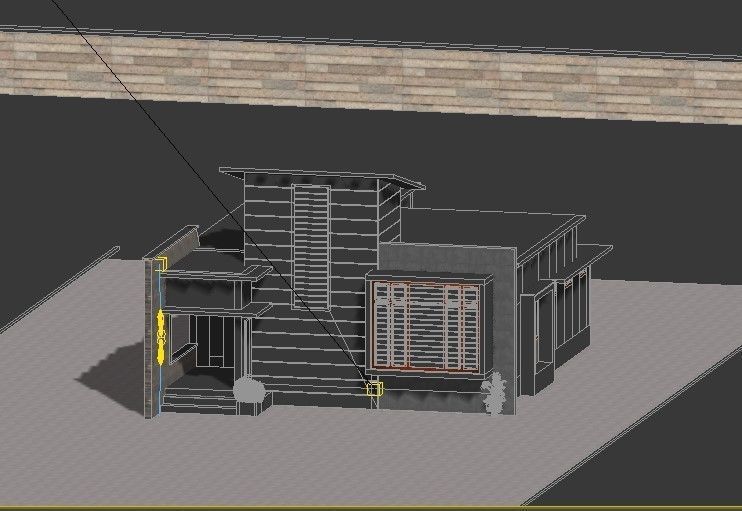Select the yellow target box at line end
The width and height of the screenshot is (742, 511).
pyautogui.click(x=374, y=389)
